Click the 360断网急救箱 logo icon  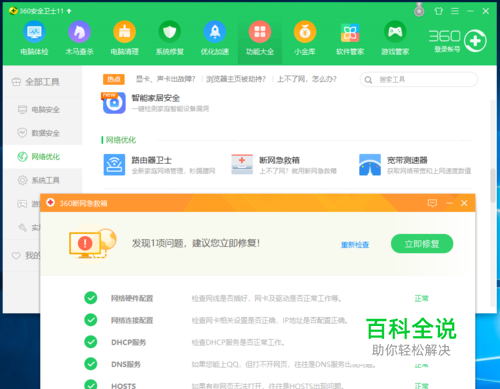click(x=50, y=203)
